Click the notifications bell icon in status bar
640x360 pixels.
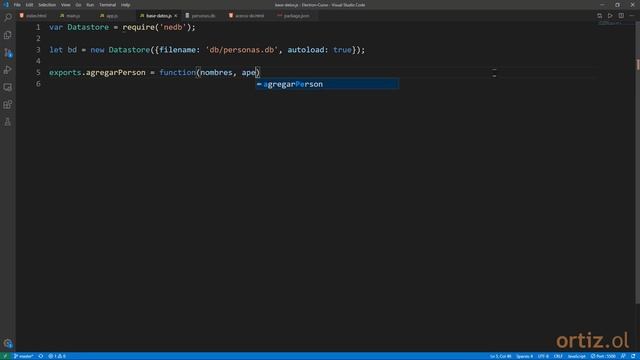633,356
